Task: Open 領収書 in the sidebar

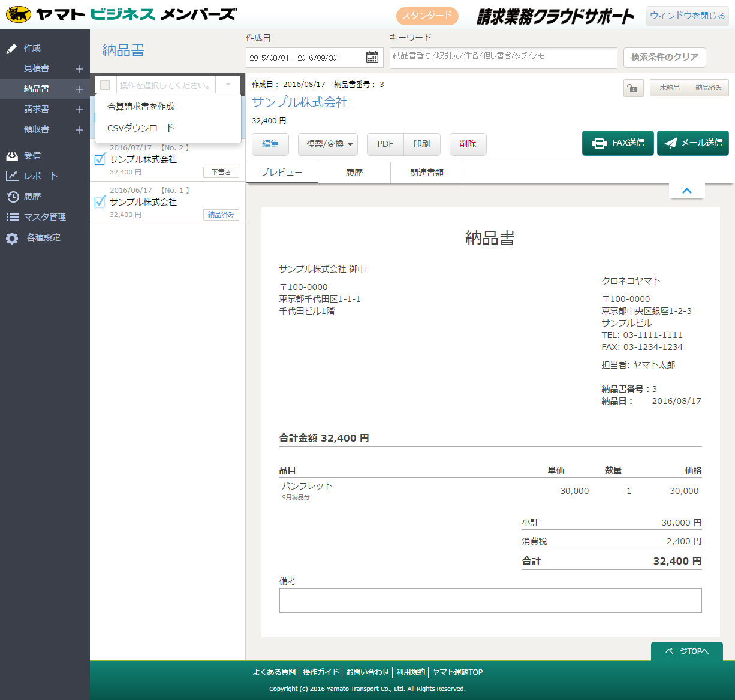Action: pyautogui.click(x=37, y=130)
